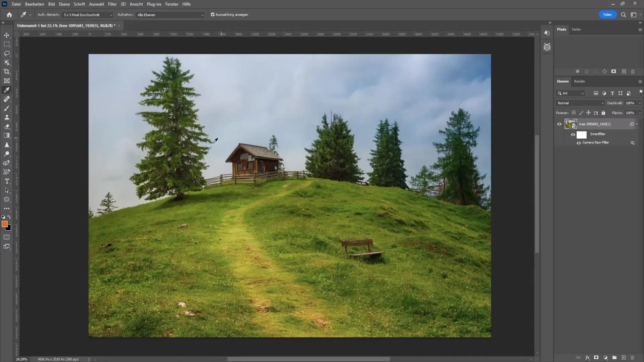The image size is (644, 362).
Task: Select the Type tool
Action: click(x=7, y=181)
